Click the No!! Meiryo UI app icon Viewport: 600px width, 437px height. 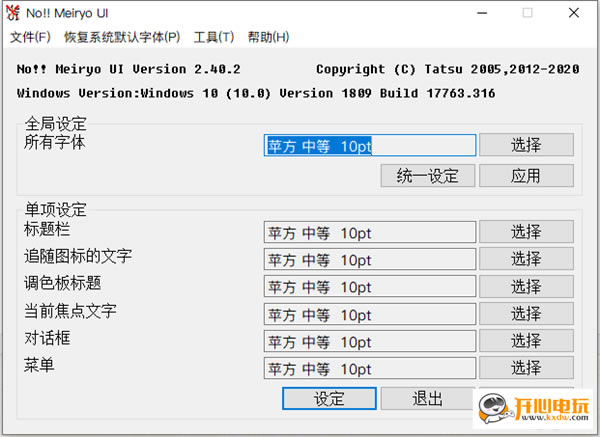tap(13, 13)
